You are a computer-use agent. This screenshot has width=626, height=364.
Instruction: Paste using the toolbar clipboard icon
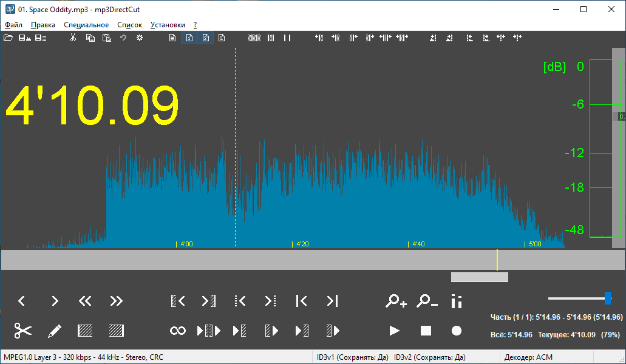pyautogui.click(x=107, y=38)
